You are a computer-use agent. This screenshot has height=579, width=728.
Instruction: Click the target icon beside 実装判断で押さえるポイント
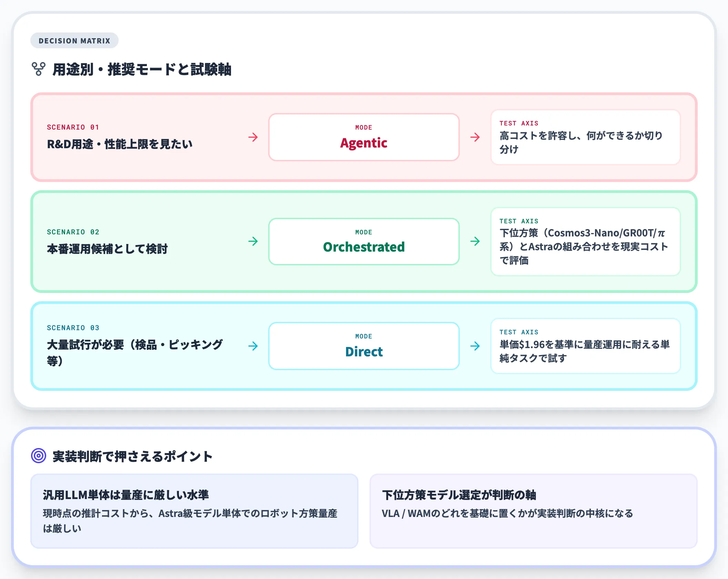[x=39, y=456]
